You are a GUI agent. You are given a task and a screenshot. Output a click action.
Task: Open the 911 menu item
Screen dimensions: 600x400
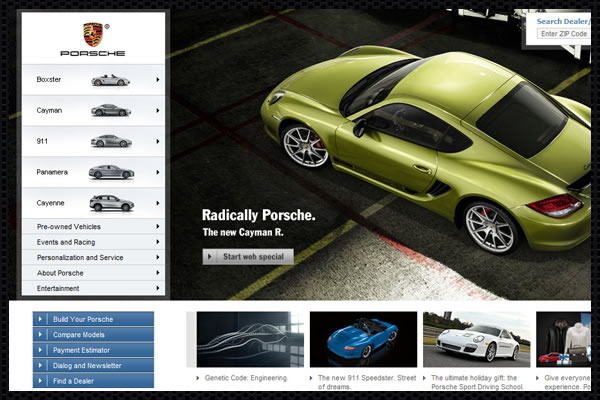coord(93,141)
